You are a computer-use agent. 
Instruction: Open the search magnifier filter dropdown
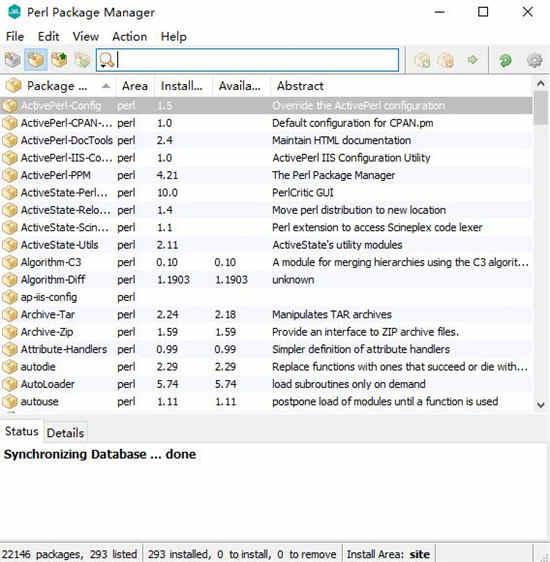(x=107, y=60)
